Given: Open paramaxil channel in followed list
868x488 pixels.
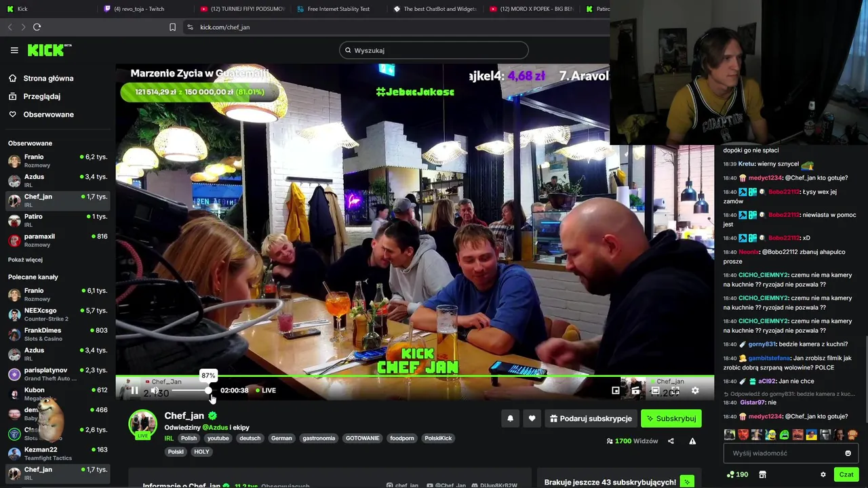Looking at the screenshot, I should (x=58, y=240).
